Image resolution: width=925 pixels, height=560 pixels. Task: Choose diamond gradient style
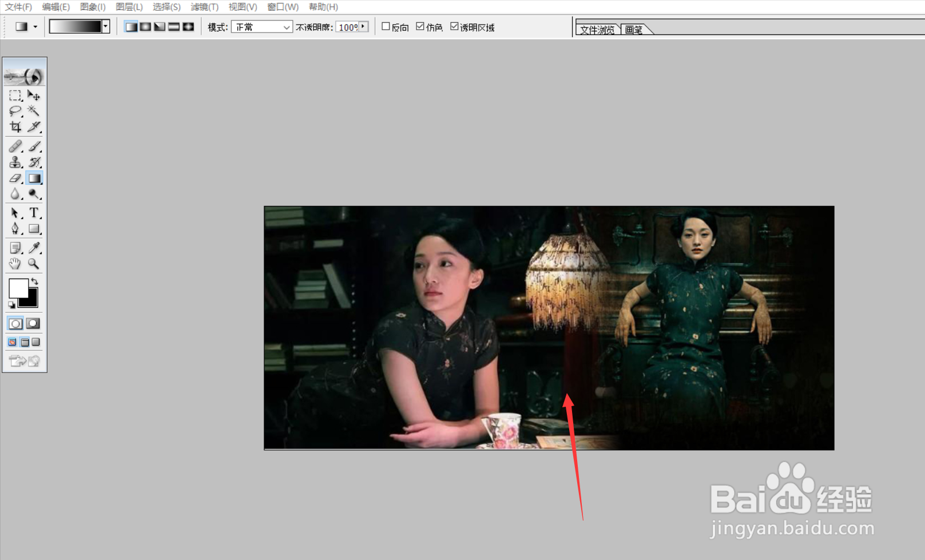pyautogui.click(x=188, y=27)
